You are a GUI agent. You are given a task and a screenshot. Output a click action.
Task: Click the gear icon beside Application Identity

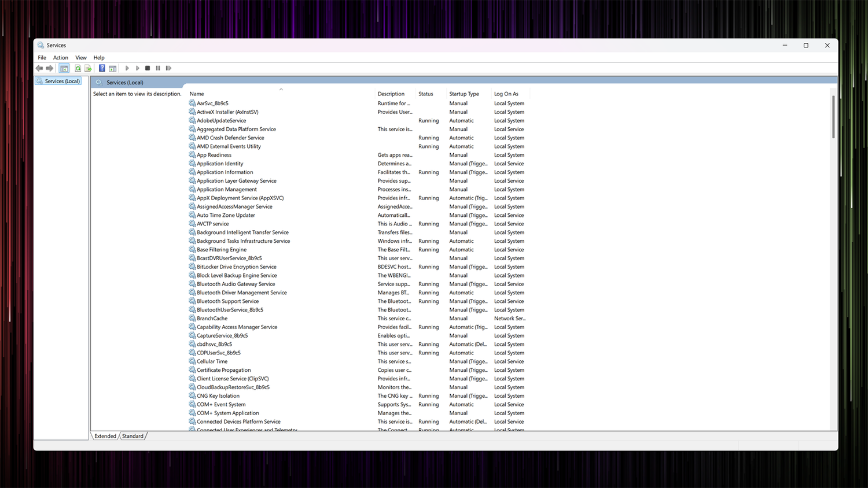192,164
